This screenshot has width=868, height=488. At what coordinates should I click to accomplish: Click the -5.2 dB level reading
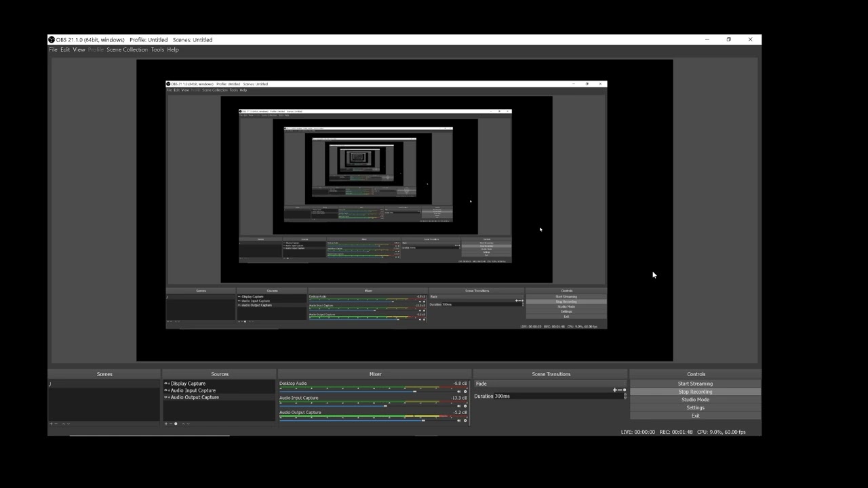tap(460, 412)
